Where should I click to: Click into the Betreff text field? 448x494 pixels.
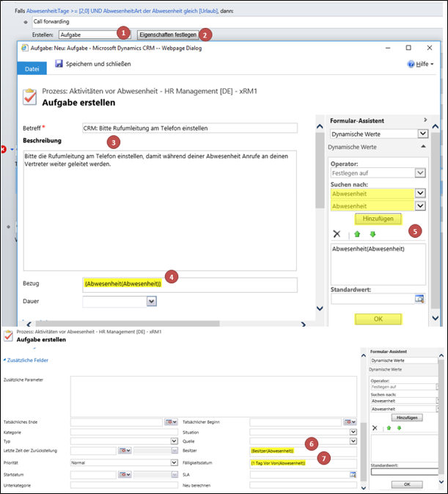(x=190, y=128)
